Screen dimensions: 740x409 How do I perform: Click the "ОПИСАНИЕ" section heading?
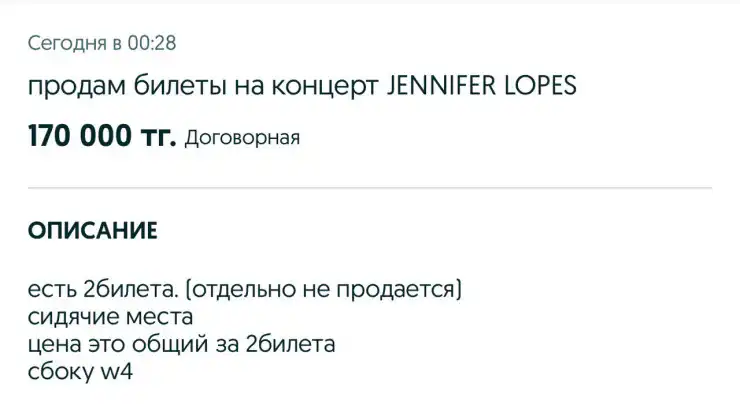92,231
